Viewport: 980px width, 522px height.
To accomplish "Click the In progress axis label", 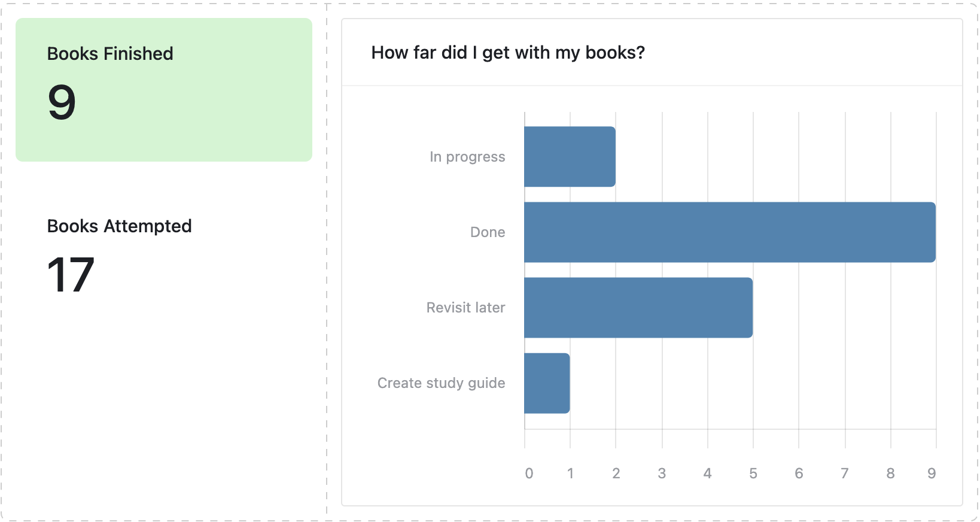I will tap(467, 157).
